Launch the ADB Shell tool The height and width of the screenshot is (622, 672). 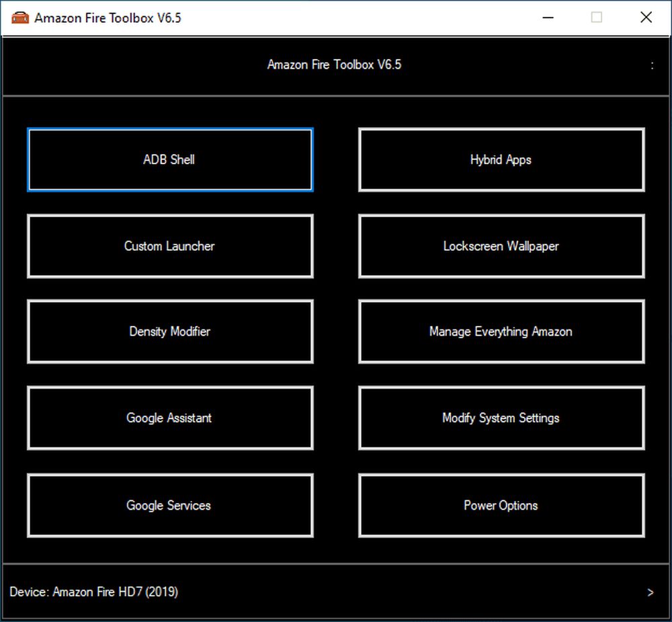tap(170, 160)
